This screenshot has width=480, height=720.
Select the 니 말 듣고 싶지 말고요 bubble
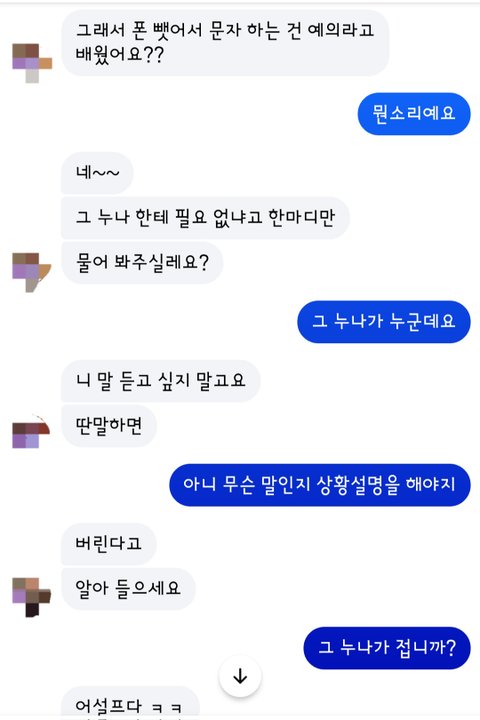[161, 381]
